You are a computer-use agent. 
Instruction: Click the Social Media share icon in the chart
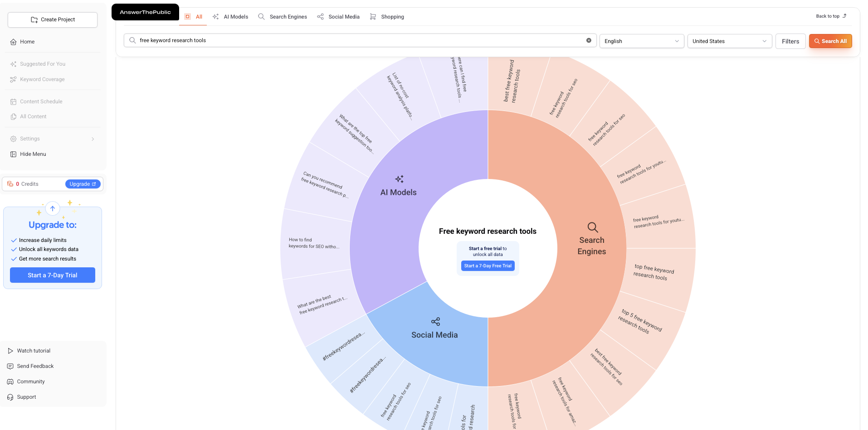click(x=435, y=322)
